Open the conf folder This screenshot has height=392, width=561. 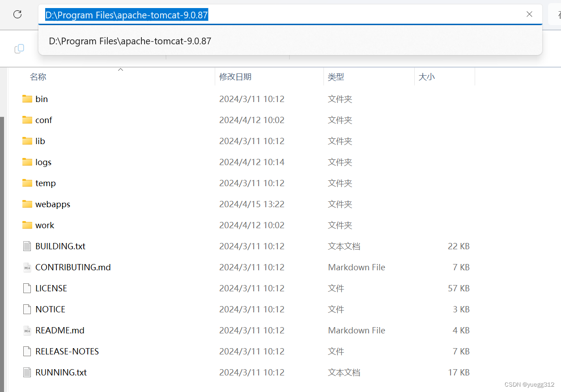pyautogui.click(x=43, y=120)
